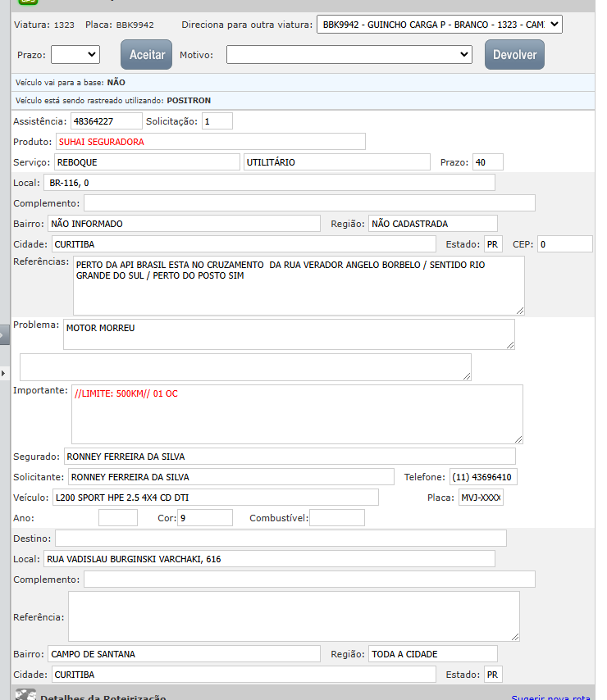Open the 'Direciona para outra viatura' dropdown
Viewport: 607px width, 700px height.
pyautogui.click(x=439, y=25)
